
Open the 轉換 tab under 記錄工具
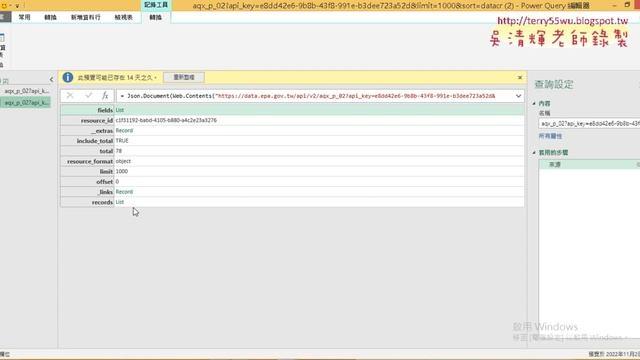tap(156, 17)
